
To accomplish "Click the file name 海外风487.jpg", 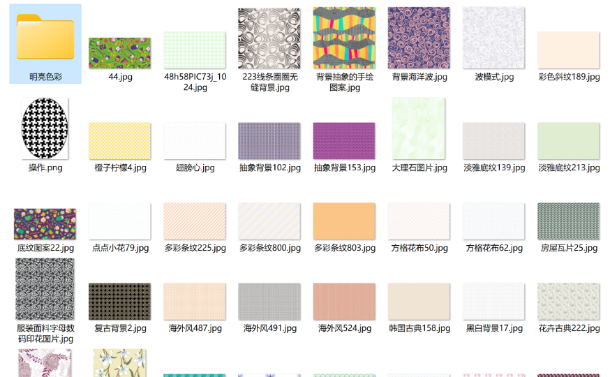I will 195,328.
